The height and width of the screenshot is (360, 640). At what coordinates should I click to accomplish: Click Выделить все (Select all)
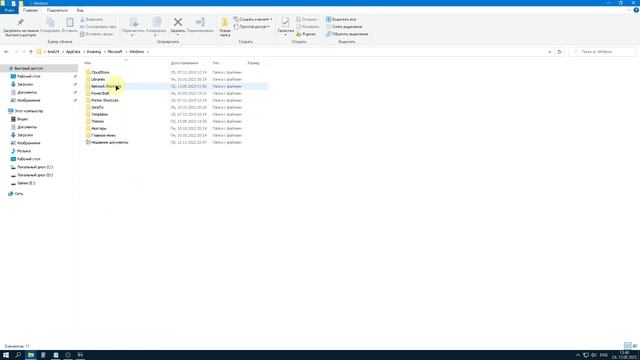(x=341, y=20)
